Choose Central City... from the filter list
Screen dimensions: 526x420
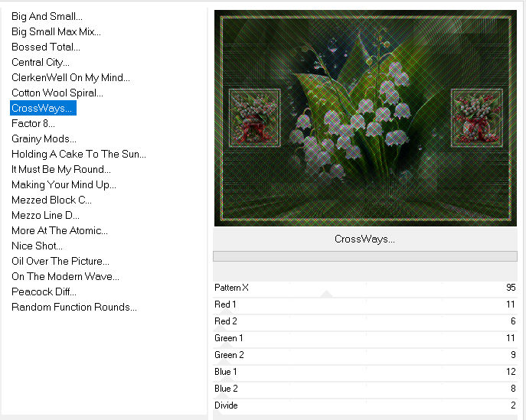[x=41, y=62]
